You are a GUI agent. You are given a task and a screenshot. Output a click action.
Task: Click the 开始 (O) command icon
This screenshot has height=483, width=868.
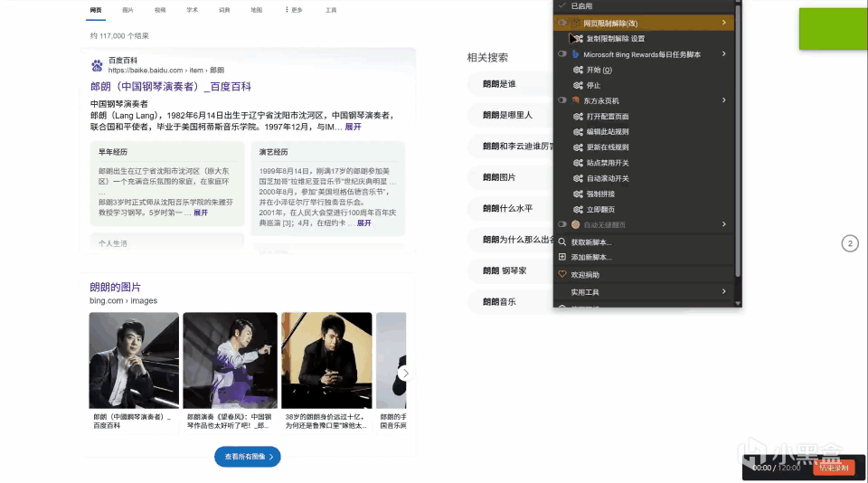tap(578, 70)
